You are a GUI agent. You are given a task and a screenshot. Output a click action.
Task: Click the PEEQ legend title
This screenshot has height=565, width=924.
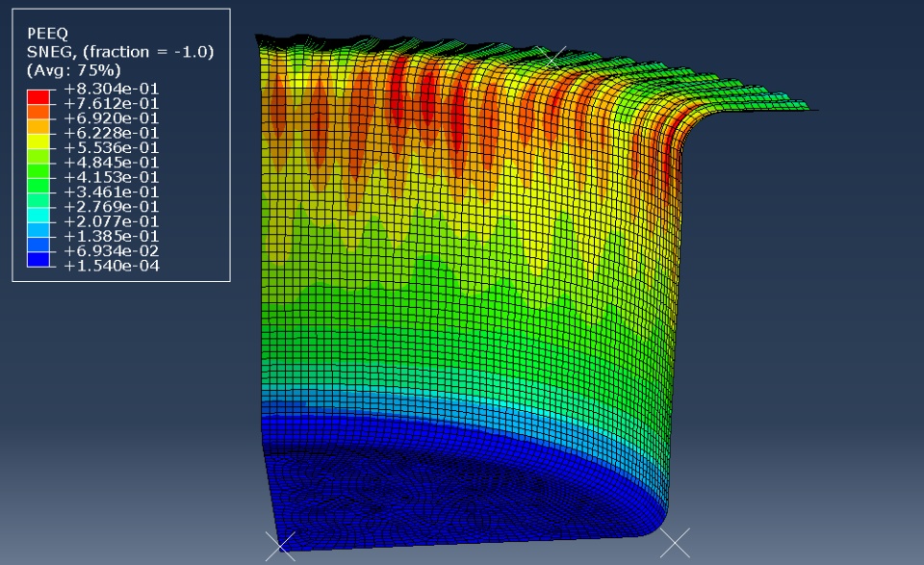[48, 34]
